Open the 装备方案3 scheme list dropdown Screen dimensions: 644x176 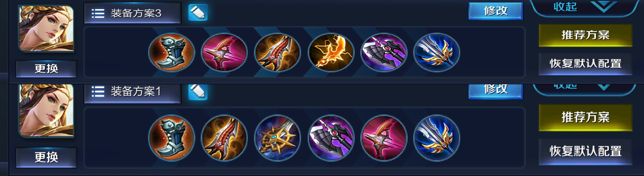tap(132, 13)
